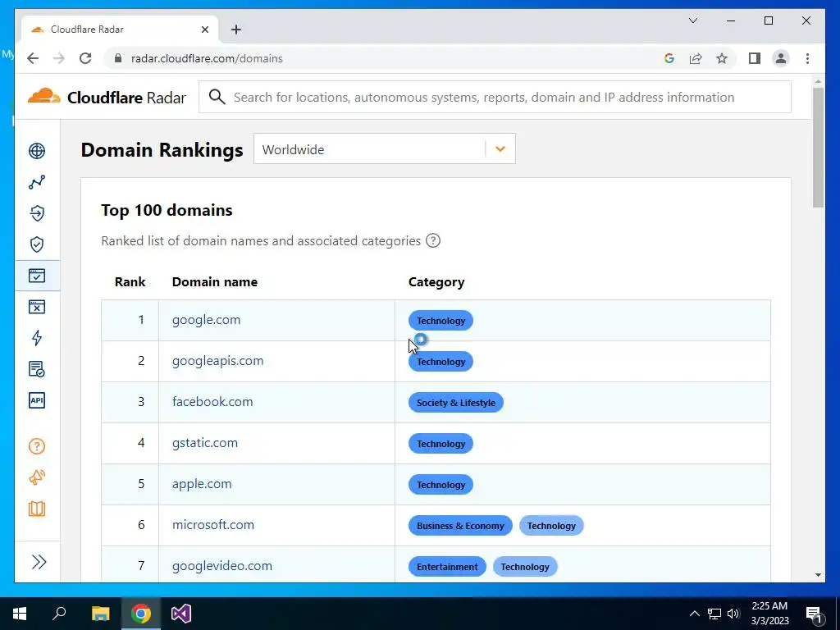Open a new browser tab

(x=236, y=30)
